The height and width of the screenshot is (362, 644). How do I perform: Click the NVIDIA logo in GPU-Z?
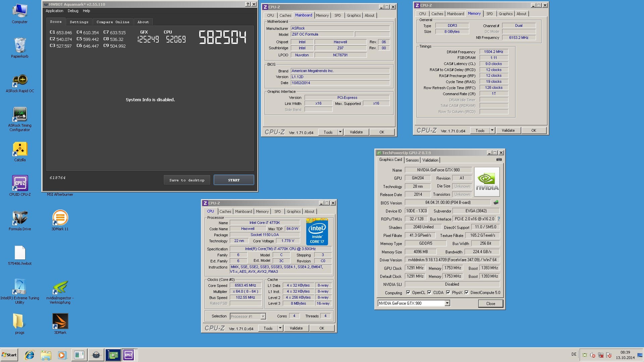[487, 182]
